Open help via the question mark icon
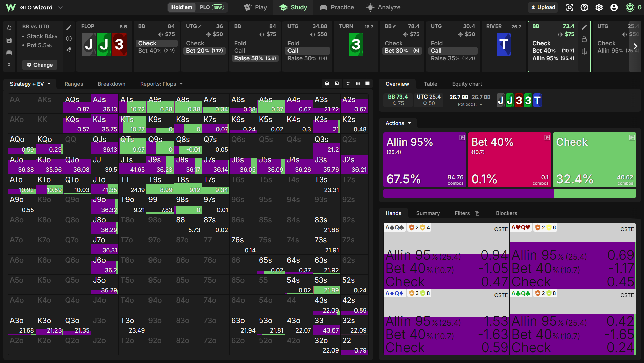The height and width of the screenshot is (363, 644). pyautogui.click(x=584, y=7)
